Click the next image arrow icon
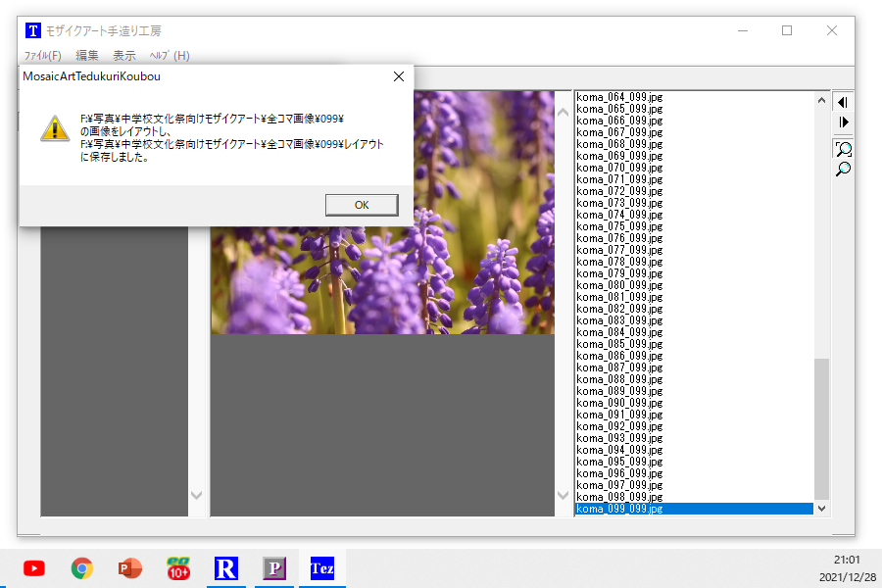The image size is (882, 588). [x=843, y=122]
